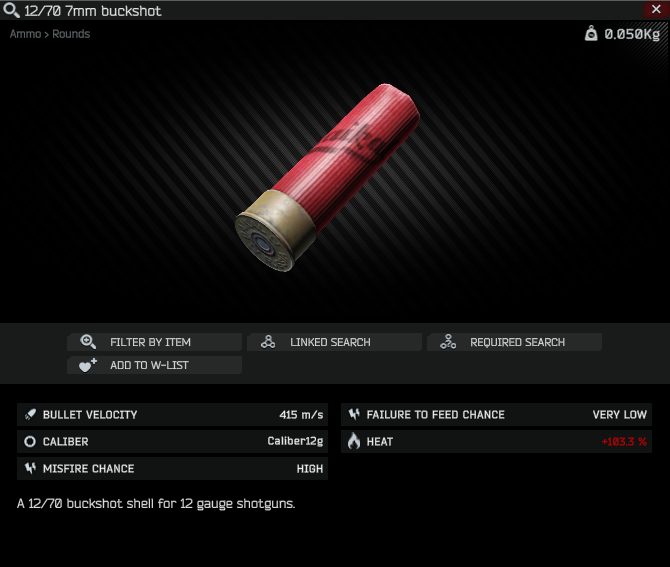Add item to W-List

(154, 365)
